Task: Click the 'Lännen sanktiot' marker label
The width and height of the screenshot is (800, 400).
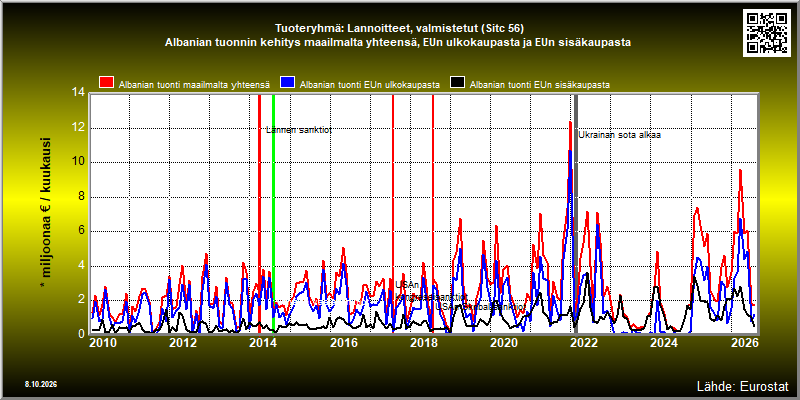Action: click(x=299, y=130)
